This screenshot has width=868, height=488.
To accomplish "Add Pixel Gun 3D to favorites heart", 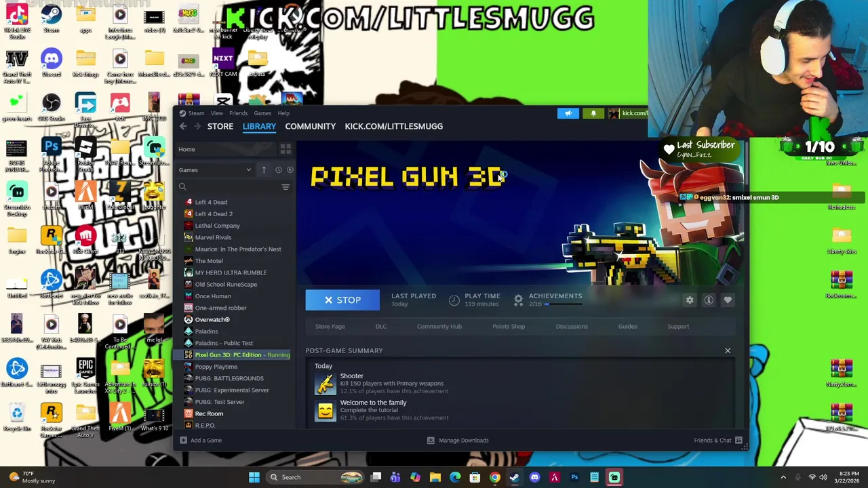I will pyautogui.click(x=728, y=300).
